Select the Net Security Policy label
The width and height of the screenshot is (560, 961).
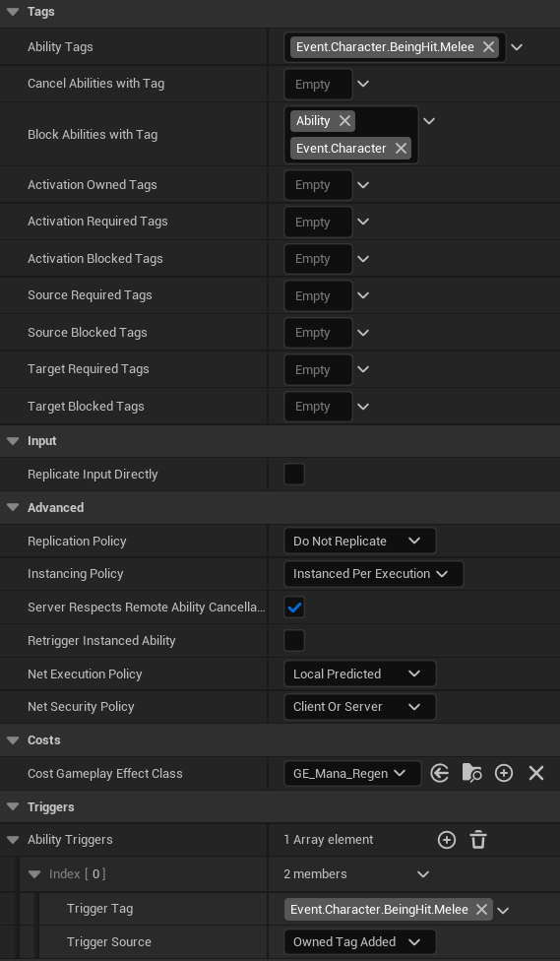click(x=81, y=707)
